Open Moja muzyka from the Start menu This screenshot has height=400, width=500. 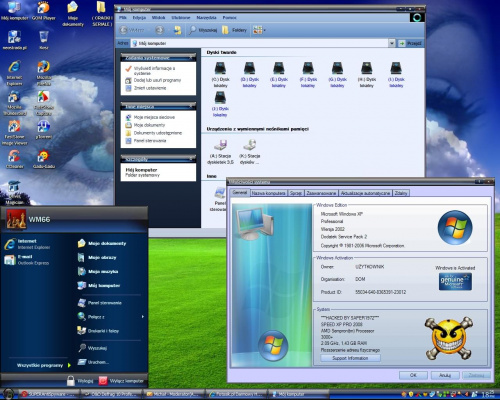click(98, 271)
